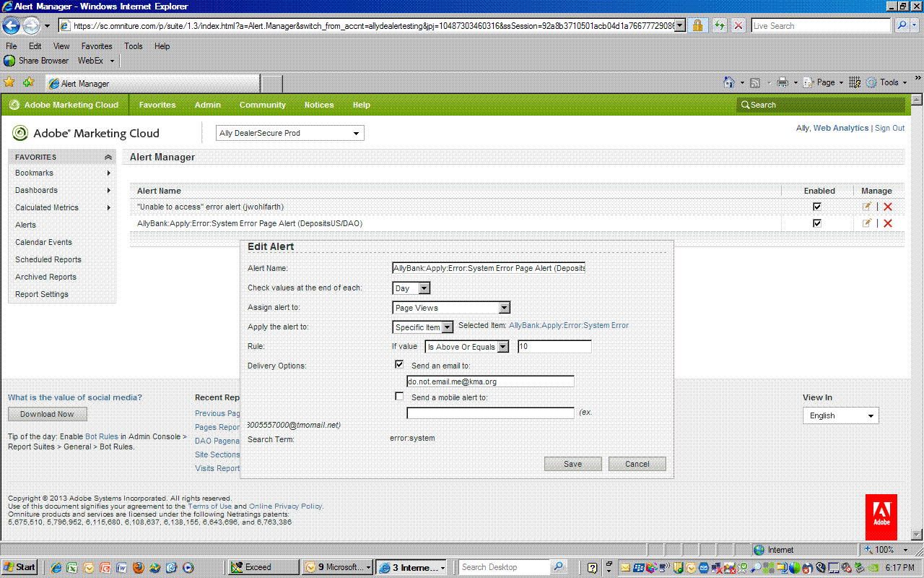Expand the Calculated Metrics sidebar submenu
Image resolution: width=924 pixels, height=578 pixels.
tap(108, 207)
